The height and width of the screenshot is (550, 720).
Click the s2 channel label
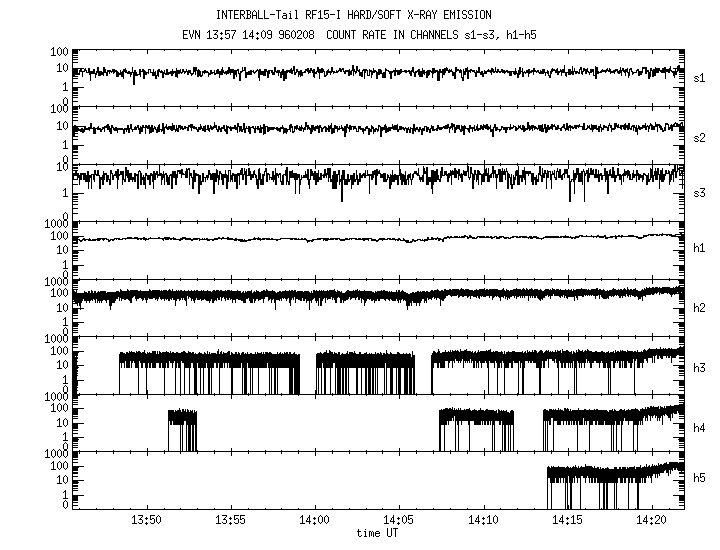(699, 137)
